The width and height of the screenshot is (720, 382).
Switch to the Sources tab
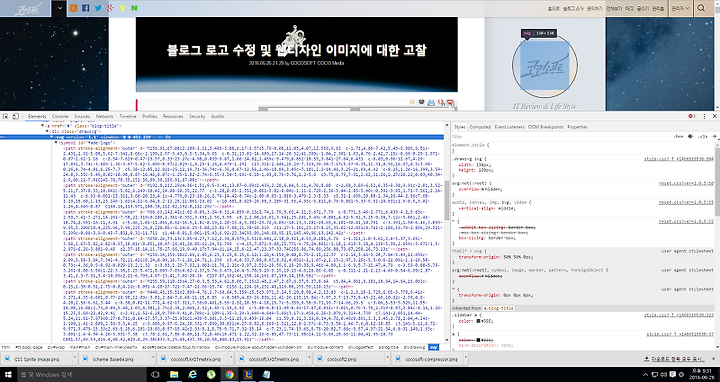(x=82, y=116)
